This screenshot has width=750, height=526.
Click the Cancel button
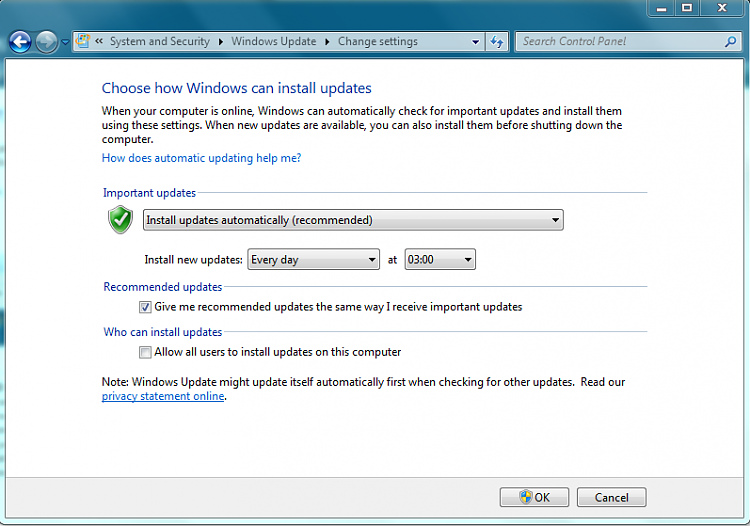[611, 497]
